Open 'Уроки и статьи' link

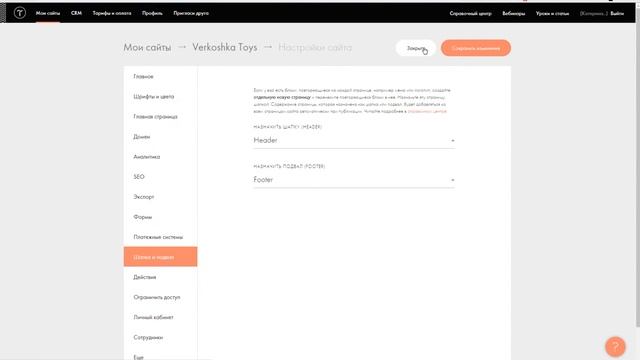tap(552, 13)
